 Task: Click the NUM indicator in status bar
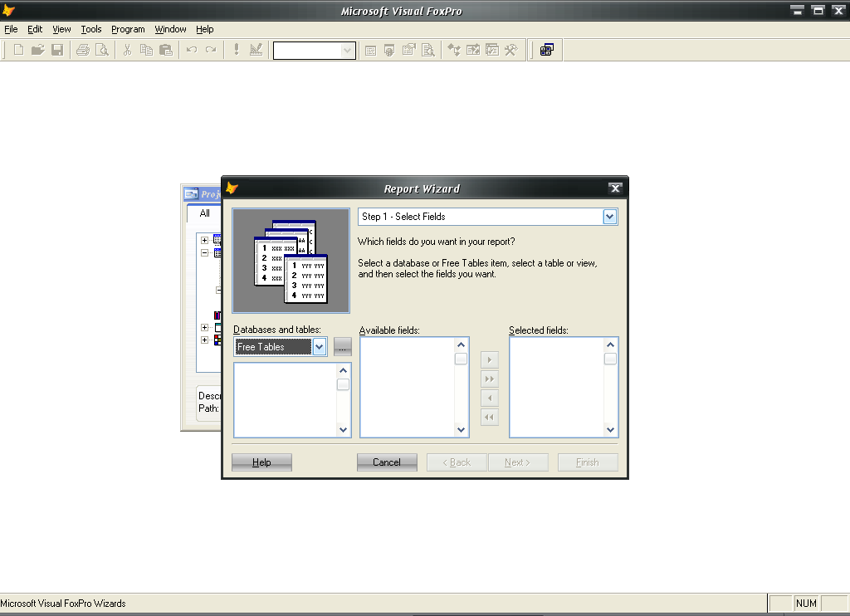click(806, 603)
